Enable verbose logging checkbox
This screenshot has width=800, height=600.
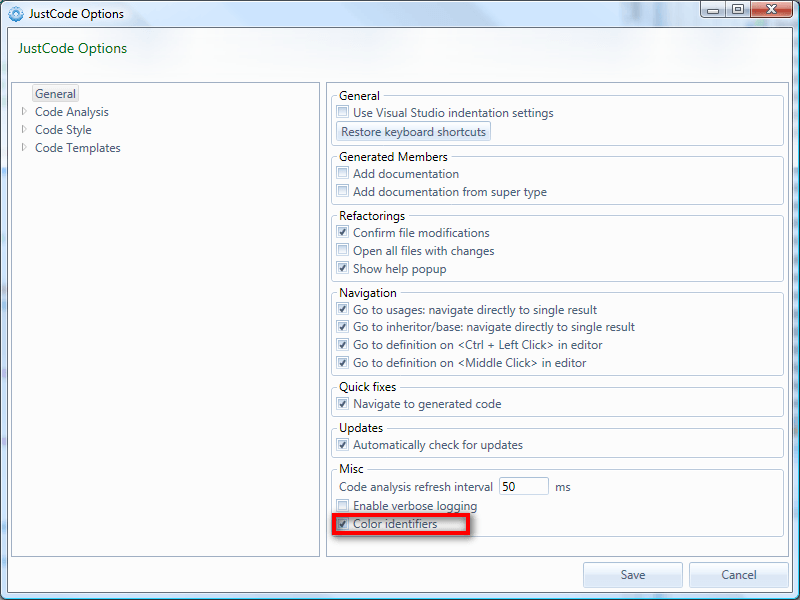pyautogui.click(x=342, y=505)
